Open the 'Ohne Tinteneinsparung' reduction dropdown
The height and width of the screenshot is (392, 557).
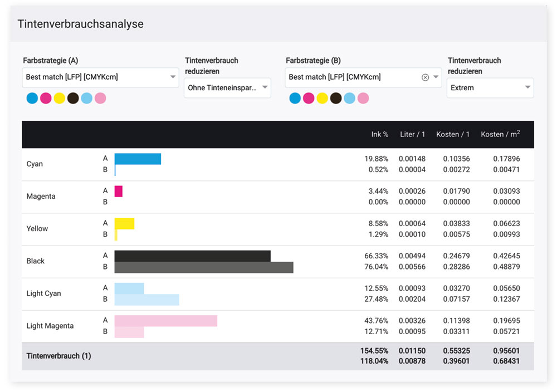[227, 87]
